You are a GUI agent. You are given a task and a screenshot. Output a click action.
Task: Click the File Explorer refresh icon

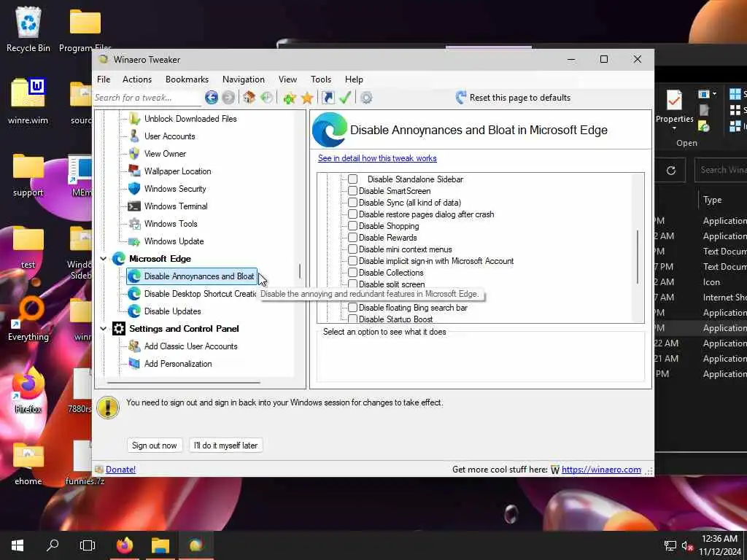pos(671,171)
